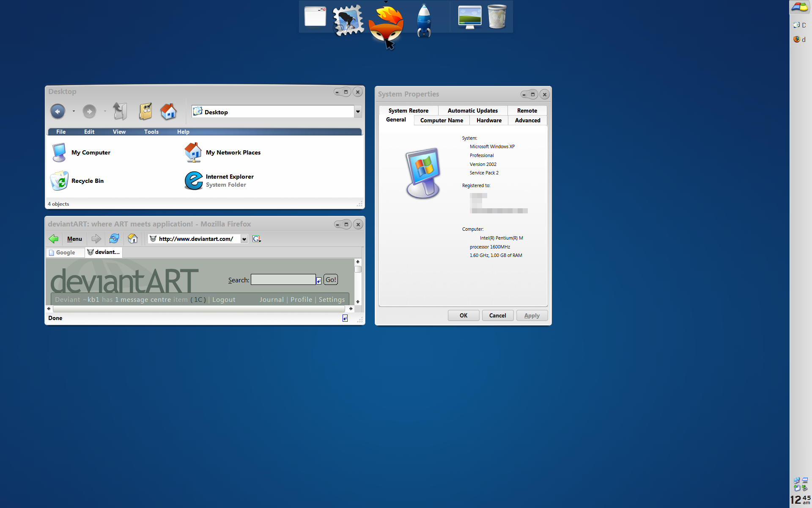Image resolution: width=812 pixels, height=508 pixels.
Task: Open Google search engine dropdown in Firefox
Action: click(257, 239)
